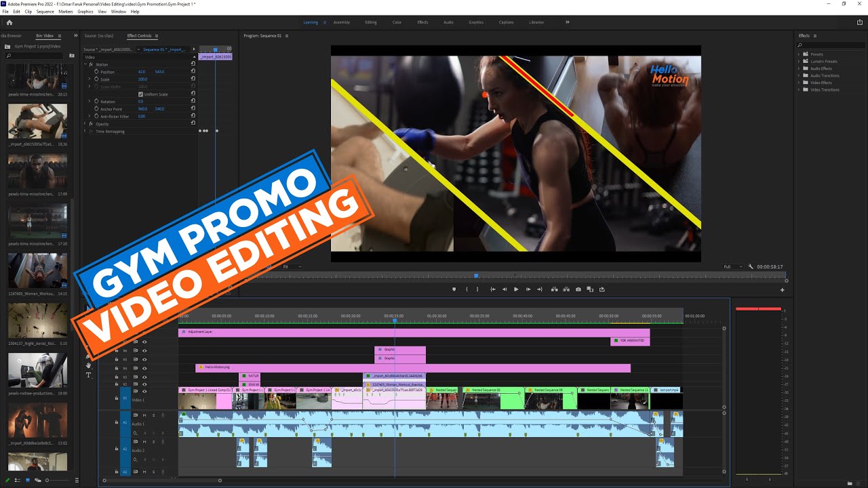Image resolution: width=868 pixels, height=488 pixels.
Task: Toggle the lock on the V4 track
Action: click(x=117, y=368)
